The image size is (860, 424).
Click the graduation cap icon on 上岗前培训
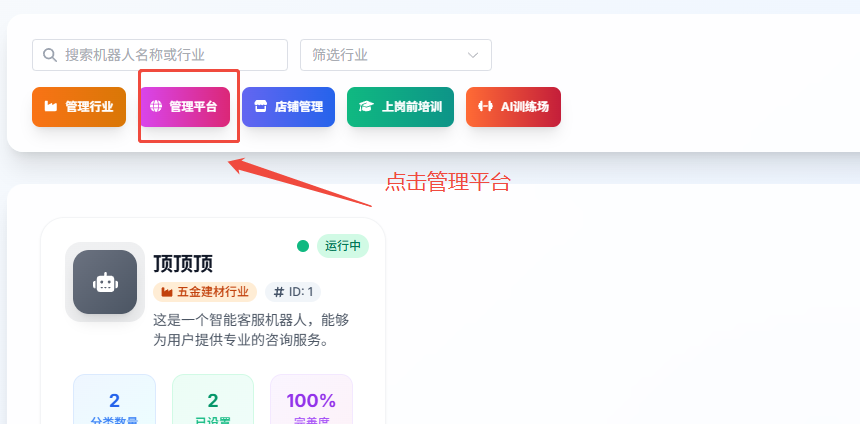click(366, 107)
